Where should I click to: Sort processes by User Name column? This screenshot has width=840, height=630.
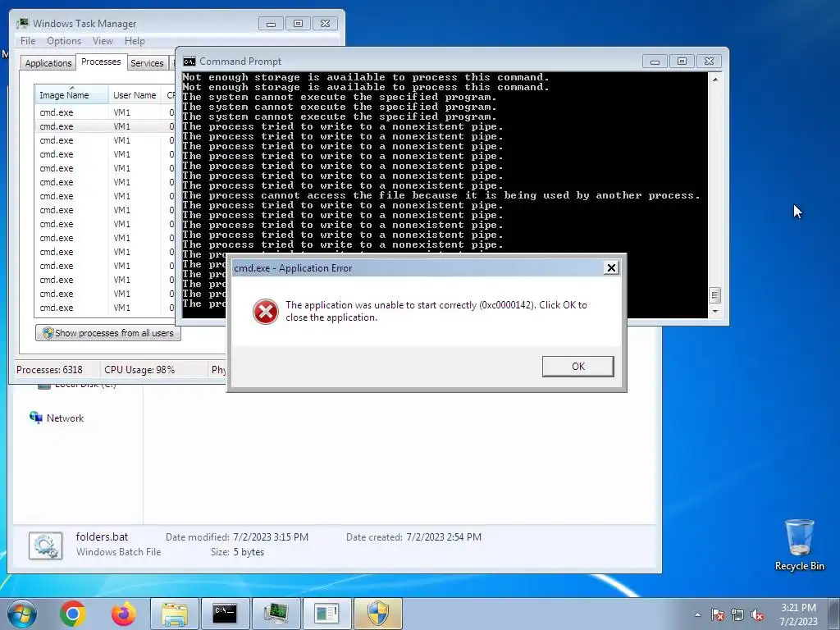135,95
